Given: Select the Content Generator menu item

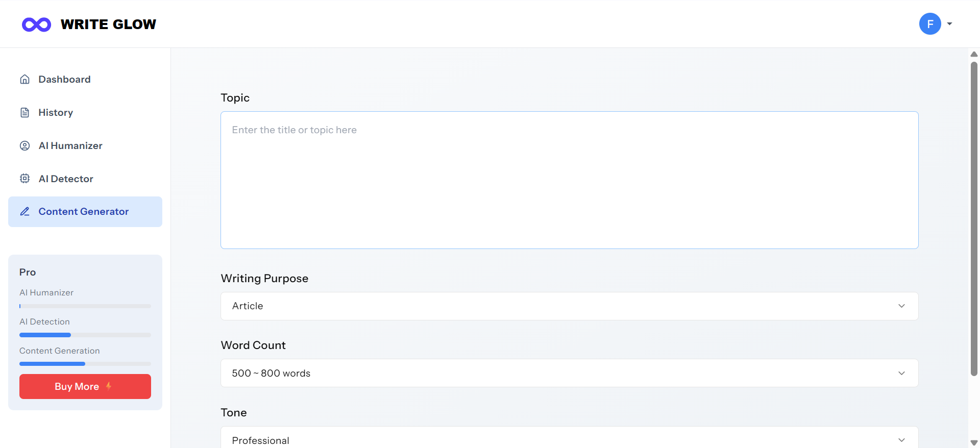Looking at the screenshot, I should coord(85,211).
